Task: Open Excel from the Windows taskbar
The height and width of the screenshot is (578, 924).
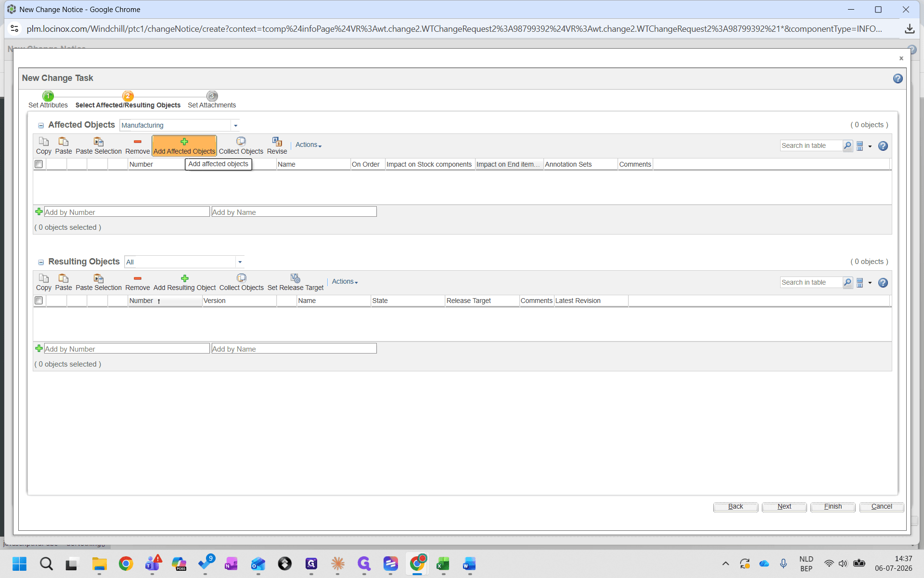Action: [443, 564]
